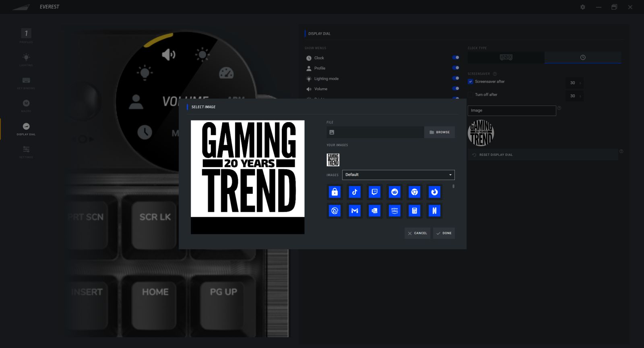Image resolution: width=644 pixels, height=348 pixels.
Task: Toggle the Volume menu switch
Action: coord(456,88)
